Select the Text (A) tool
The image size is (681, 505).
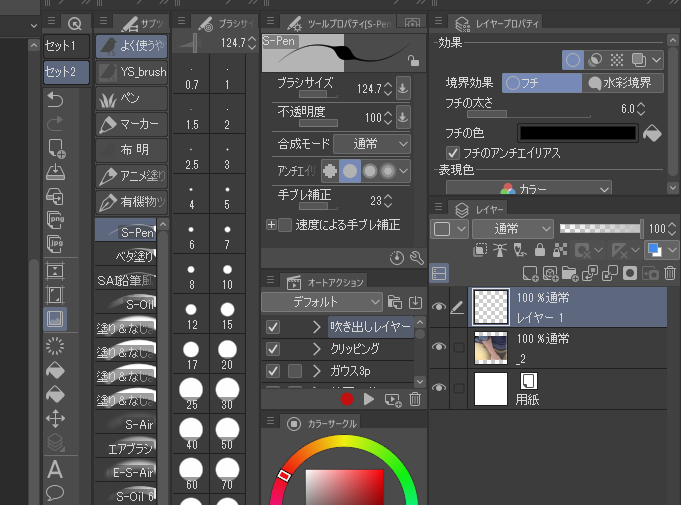coord(55,469)
